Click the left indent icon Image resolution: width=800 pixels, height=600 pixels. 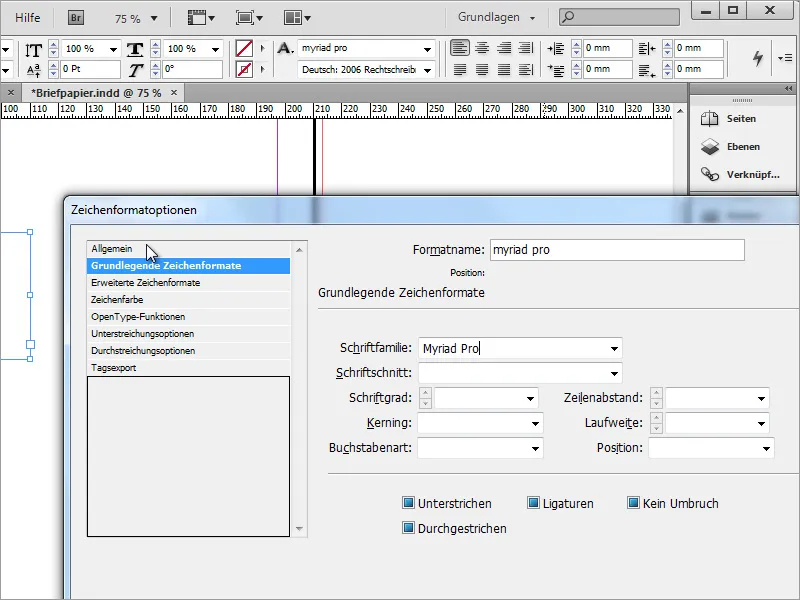(x=556, y=48)
